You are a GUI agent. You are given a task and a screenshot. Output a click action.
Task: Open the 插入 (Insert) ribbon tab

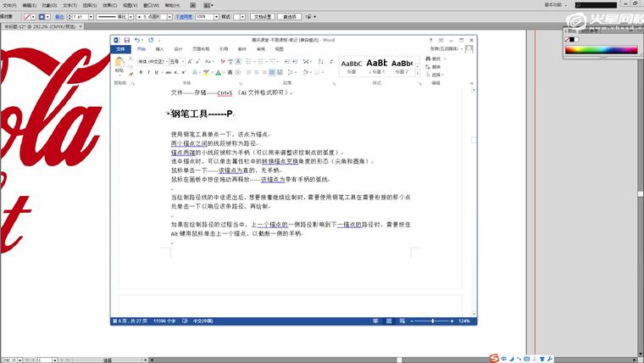159,49
